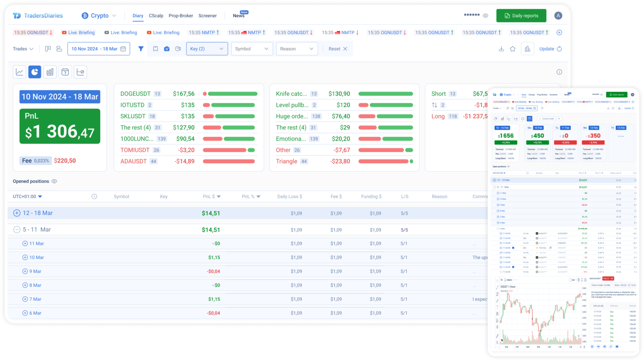
Task: Click the star favorite icon near Update
Action: 513,49
